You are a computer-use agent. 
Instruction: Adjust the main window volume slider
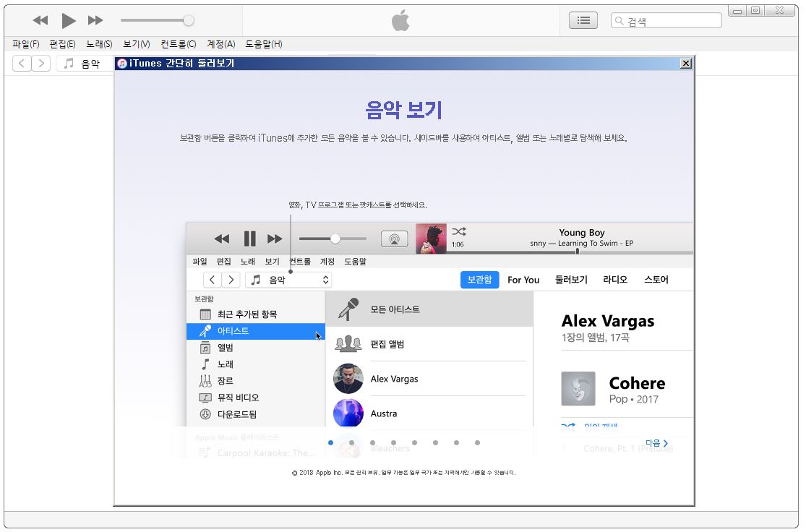[x=158, y=20]
